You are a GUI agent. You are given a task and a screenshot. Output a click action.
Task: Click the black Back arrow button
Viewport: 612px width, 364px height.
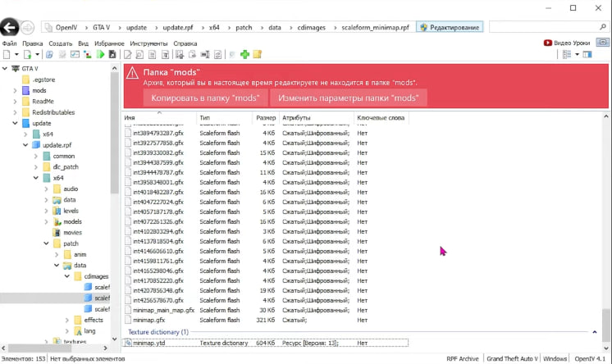pyautogui.click(x=9, y=27)
